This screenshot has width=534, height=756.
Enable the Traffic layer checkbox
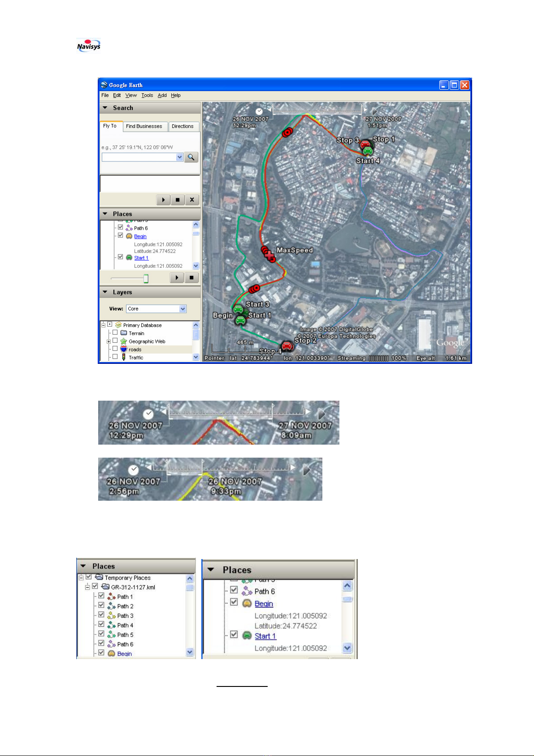tap(115, 357)
